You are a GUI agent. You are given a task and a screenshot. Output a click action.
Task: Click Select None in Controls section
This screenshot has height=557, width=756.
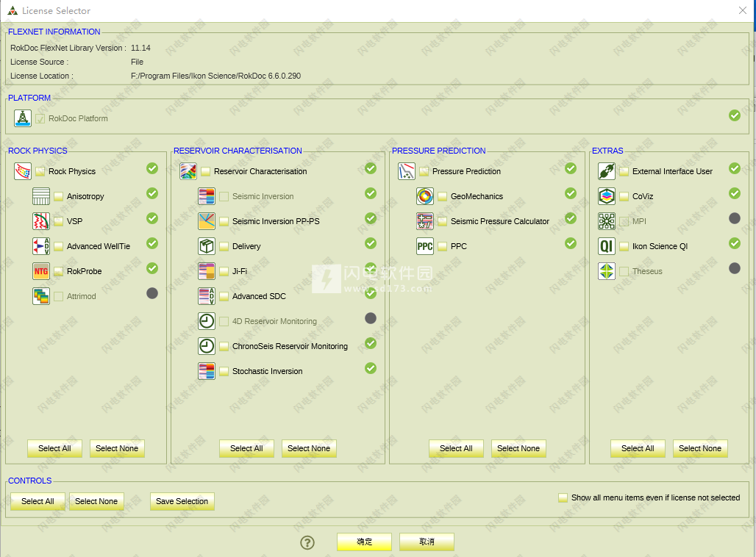click(x=96, y=502)
